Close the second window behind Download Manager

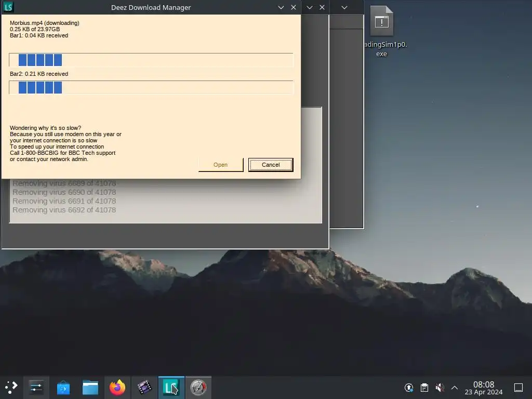[322, 7]
